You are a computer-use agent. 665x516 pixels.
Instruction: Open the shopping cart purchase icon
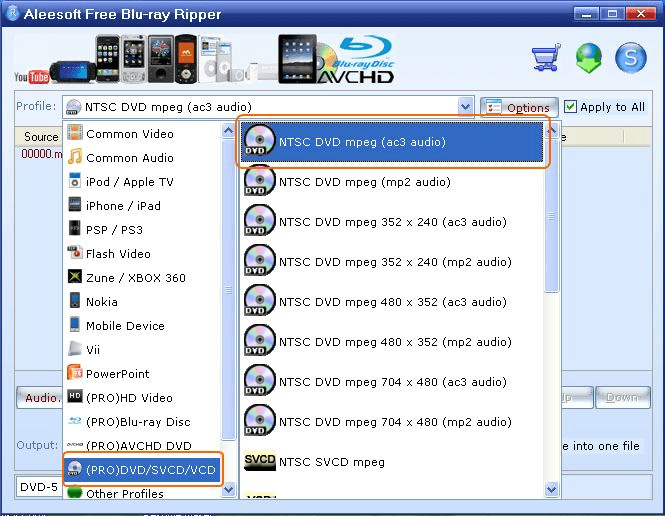(546, 58)
